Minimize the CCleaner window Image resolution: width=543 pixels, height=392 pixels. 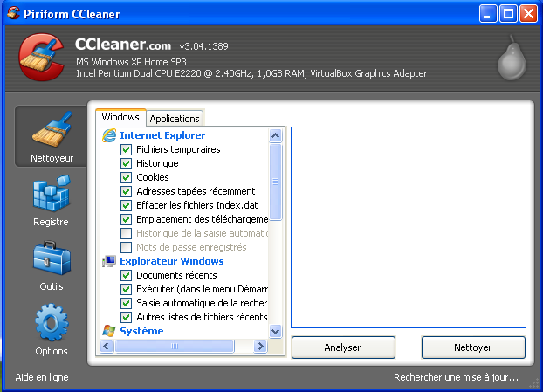tap(488, 14)
